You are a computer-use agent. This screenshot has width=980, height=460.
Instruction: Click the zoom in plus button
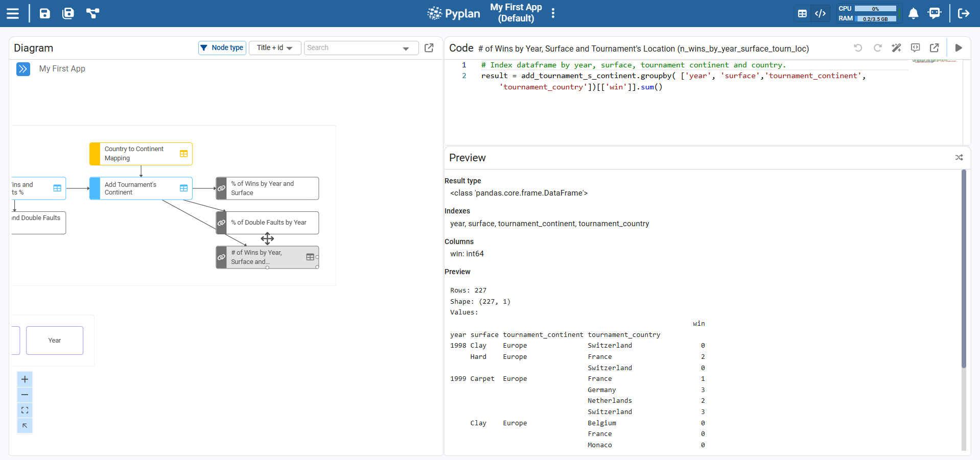pos(25,379)
